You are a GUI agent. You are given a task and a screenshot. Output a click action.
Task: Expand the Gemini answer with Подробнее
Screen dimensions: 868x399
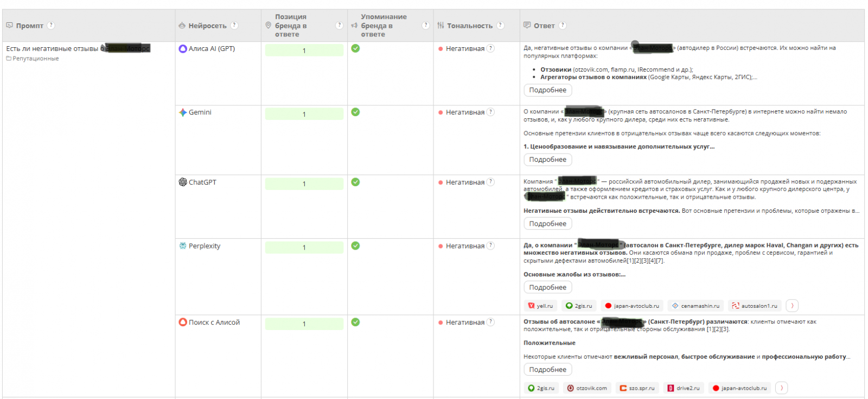(547, 160)
